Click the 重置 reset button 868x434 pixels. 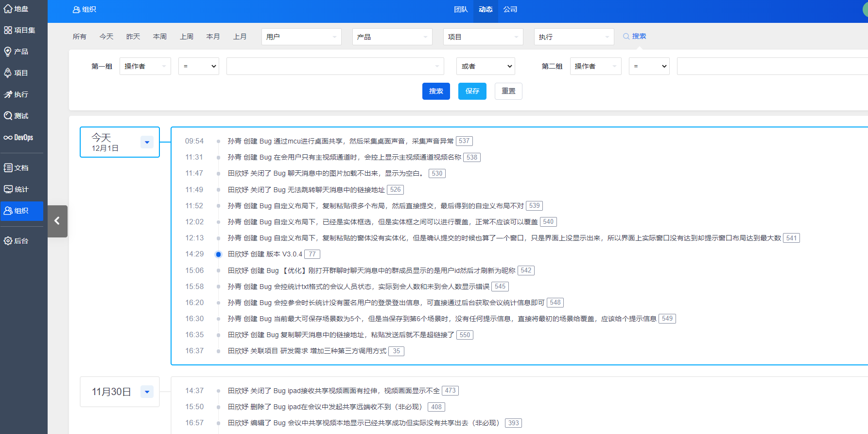pos(508,91)
